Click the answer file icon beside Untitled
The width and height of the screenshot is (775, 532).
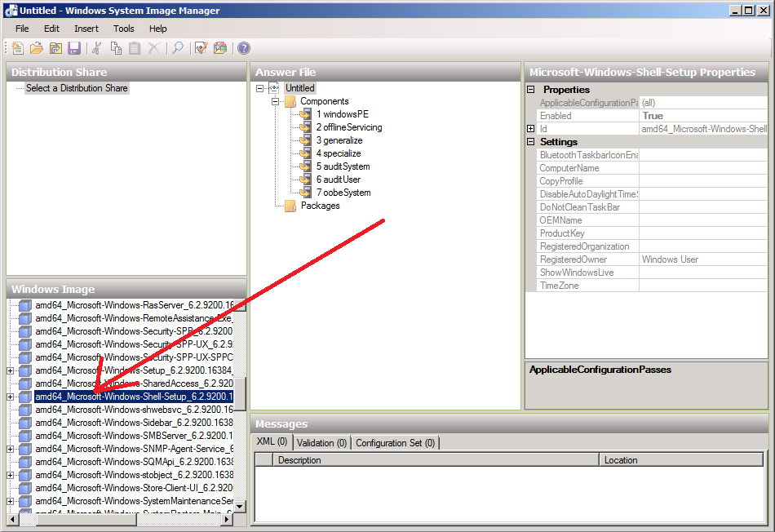274,88
